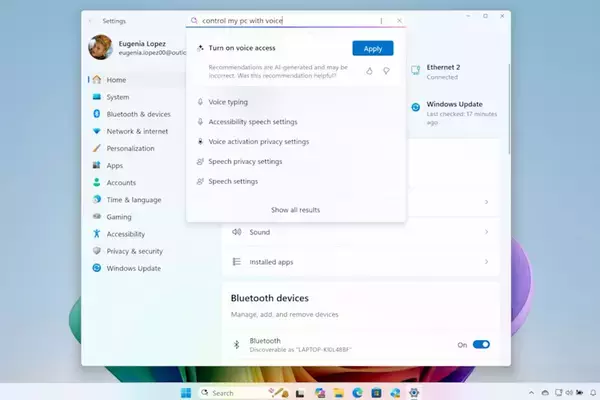The width and height of the screenshot is (600, 400).
Task: Open Copilot from the taskbar
Action: (x=320, y=393)
